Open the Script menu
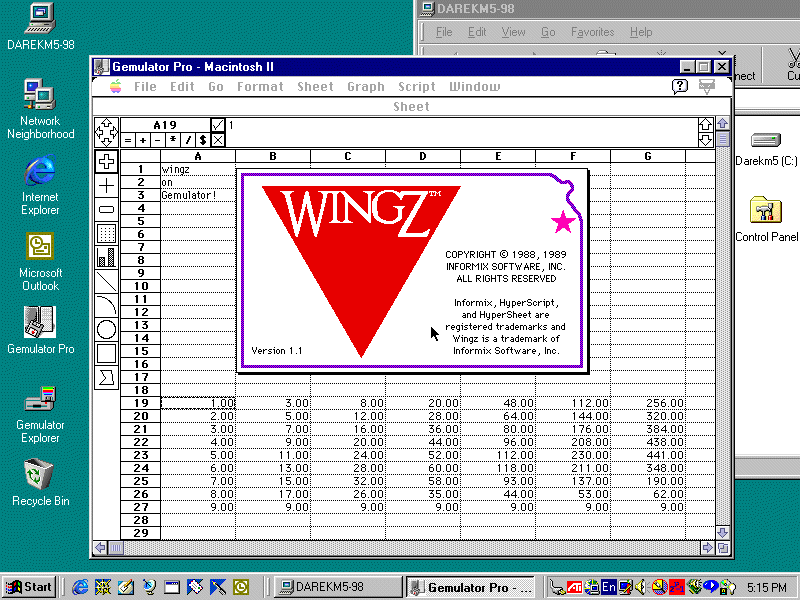Viewport: 800px width, 600px height. [417, 87]
